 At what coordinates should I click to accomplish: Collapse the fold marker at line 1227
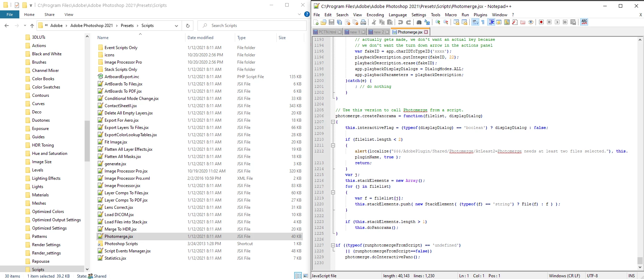point(333,245)
